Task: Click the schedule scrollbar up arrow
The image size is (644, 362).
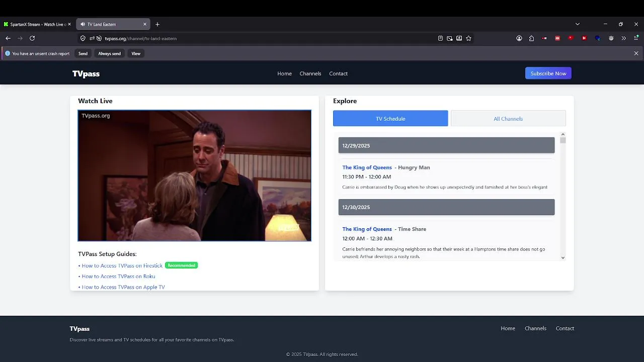Action: pos(563,135)
